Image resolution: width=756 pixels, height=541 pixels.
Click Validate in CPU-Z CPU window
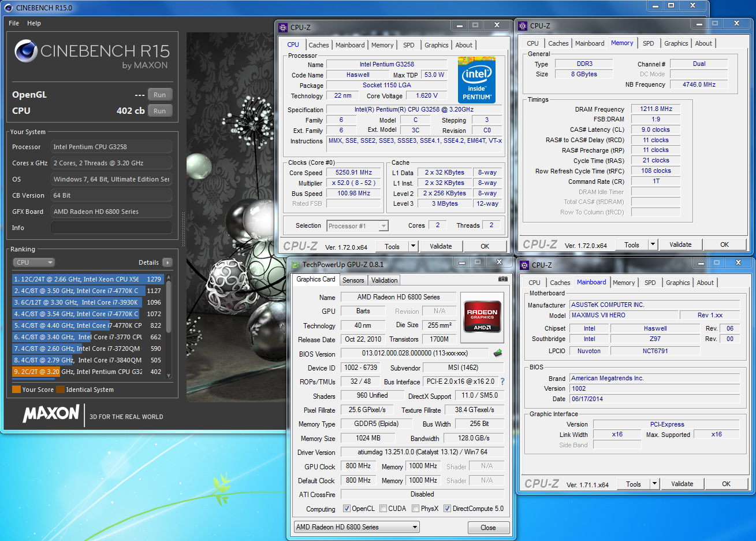(441, 246)
